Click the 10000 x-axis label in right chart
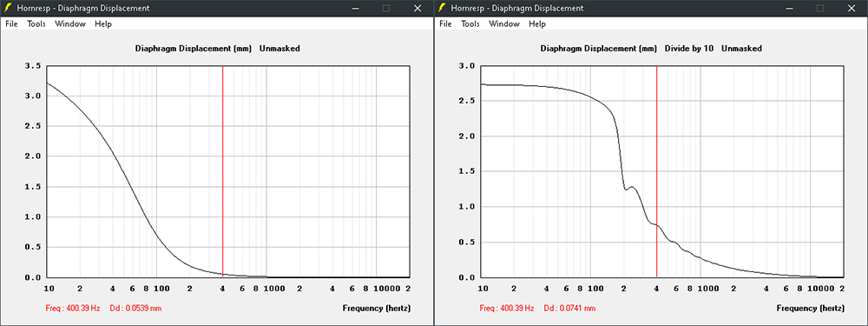 coord(821,289)
